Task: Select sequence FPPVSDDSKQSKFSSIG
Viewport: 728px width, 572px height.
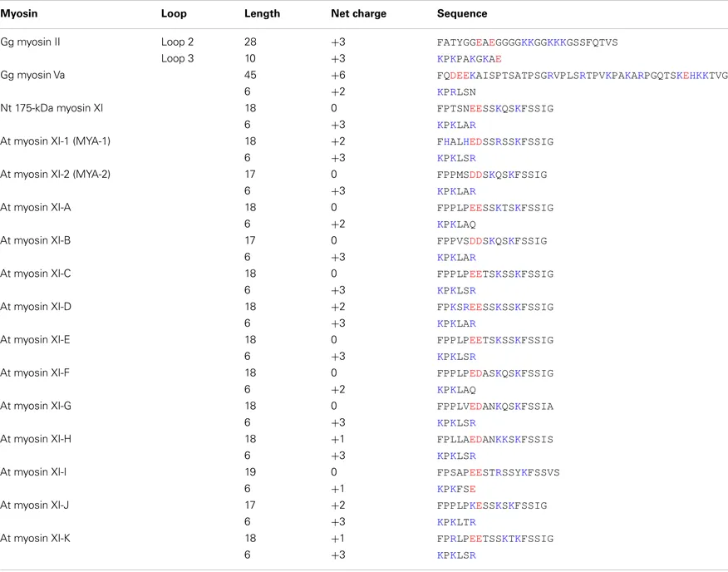Action: tap(492, 241)
